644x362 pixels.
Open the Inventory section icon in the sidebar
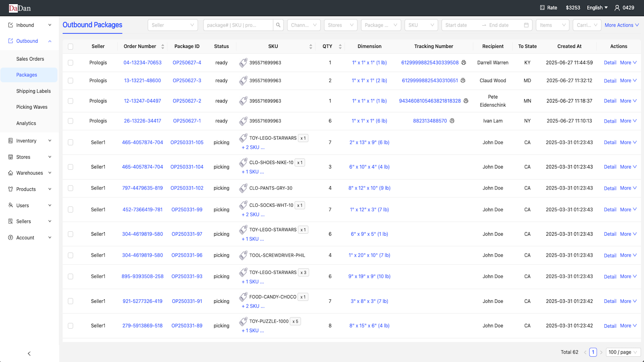coord(10,140)
